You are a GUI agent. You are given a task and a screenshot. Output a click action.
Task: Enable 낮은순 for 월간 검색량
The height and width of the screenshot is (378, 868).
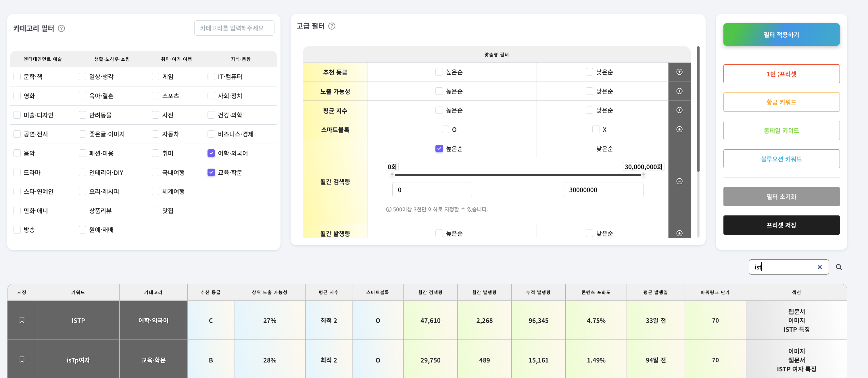[589, 148]
